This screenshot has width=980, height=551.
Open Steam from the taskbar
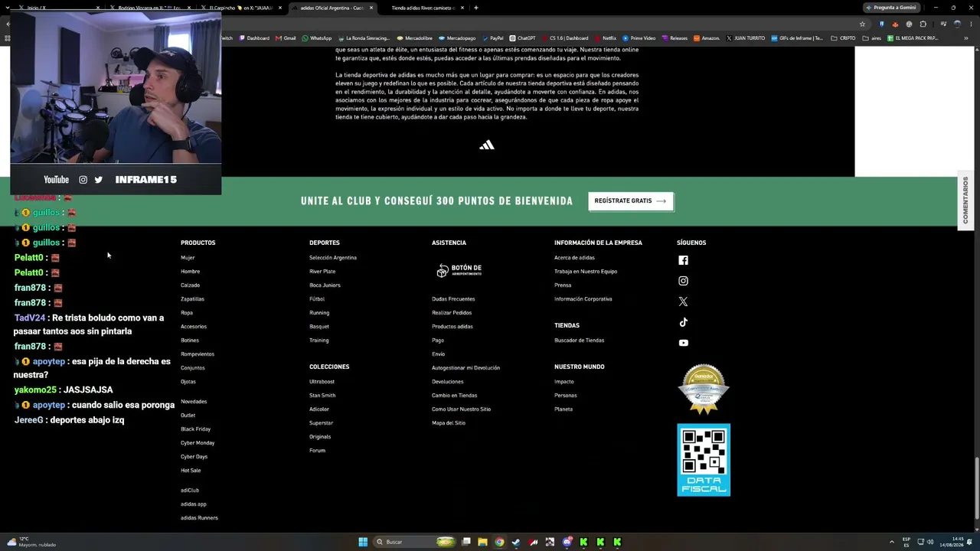516,542
